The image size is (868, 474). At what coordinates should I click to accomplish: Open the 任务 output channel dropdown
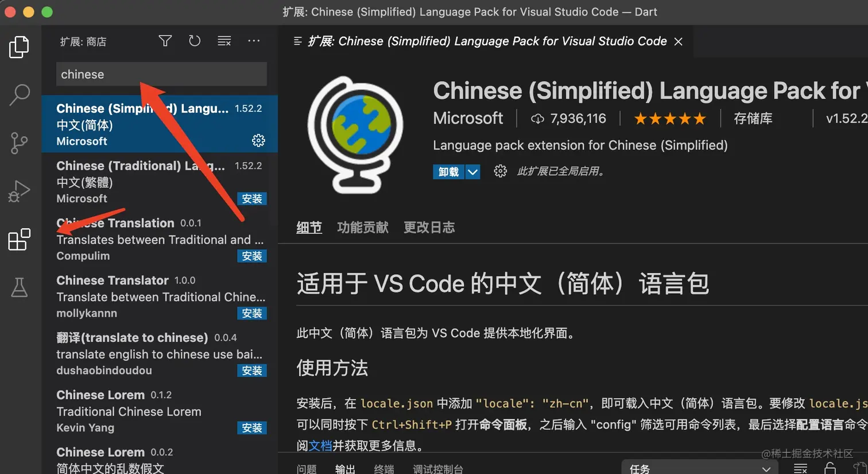(x=700, y=468)
